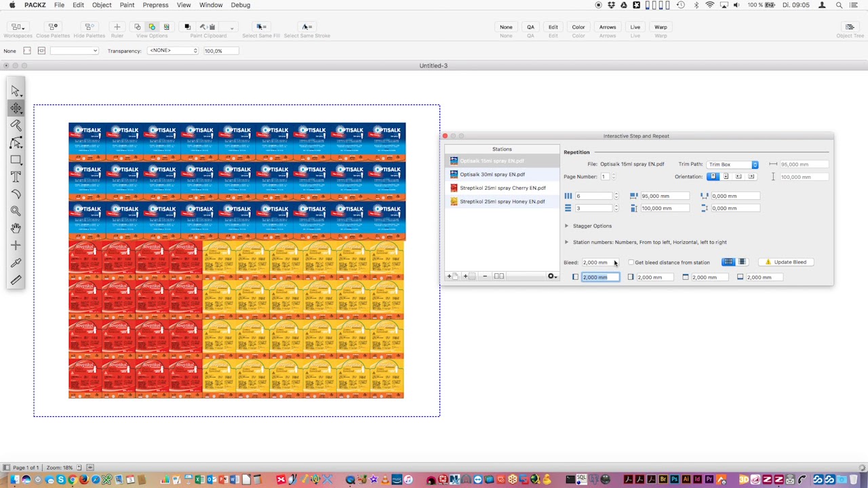Image resolution: width=868 pixels, height=488 pixels.
Task: Click the horizontal step 95,000 mm field
Action: click(x=665, y=196)
